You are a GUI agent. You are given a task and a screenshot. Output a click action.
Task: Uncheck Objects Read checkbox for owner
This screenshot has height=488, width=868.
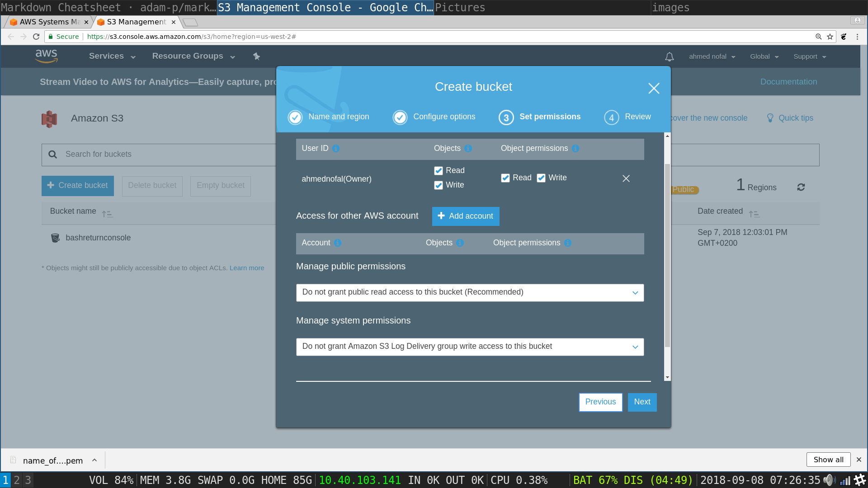[438, 171]
